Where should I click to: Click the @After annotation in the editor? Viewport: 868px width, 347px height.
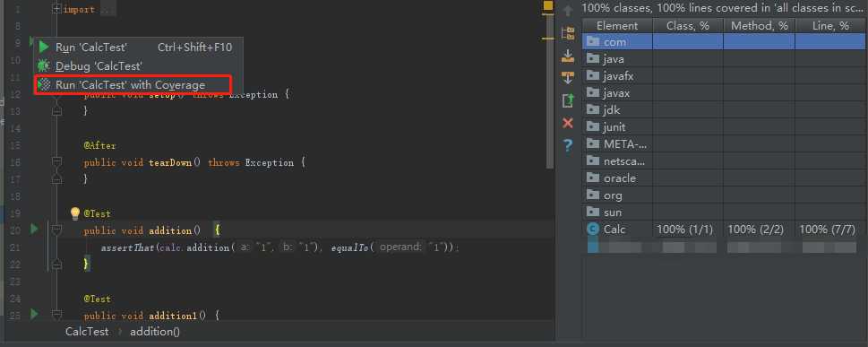100,145
